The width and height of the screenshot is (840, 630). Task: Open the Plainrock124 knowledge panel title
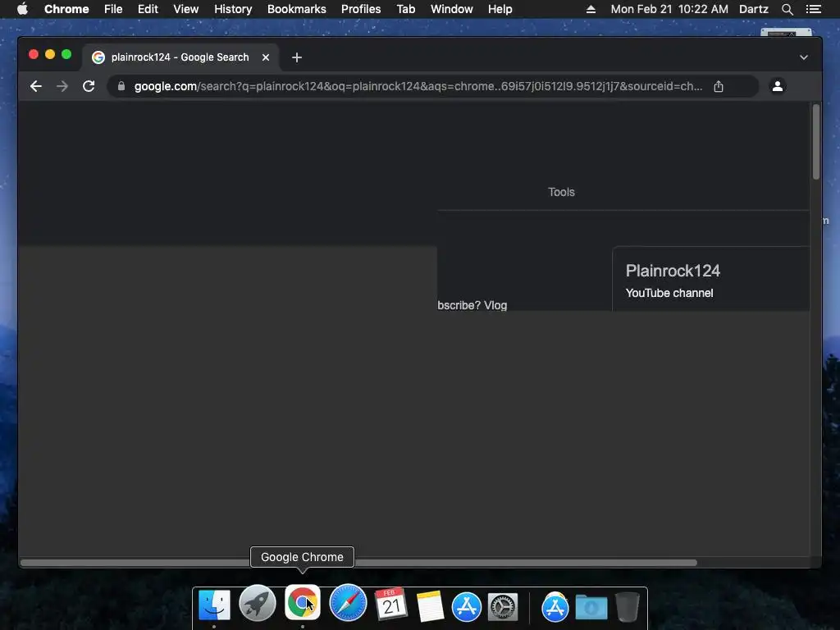pos(673,271)
